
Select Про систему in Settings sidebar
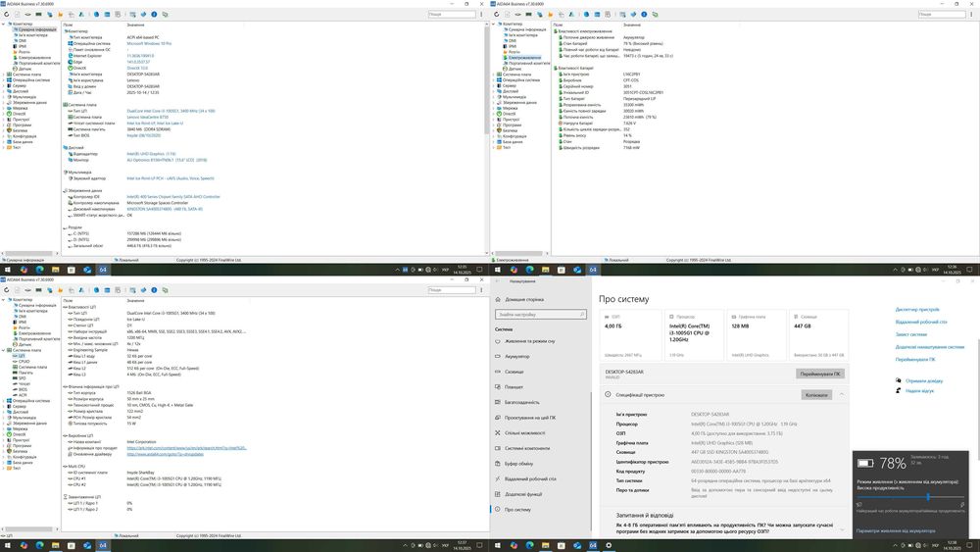pos(517,510)
